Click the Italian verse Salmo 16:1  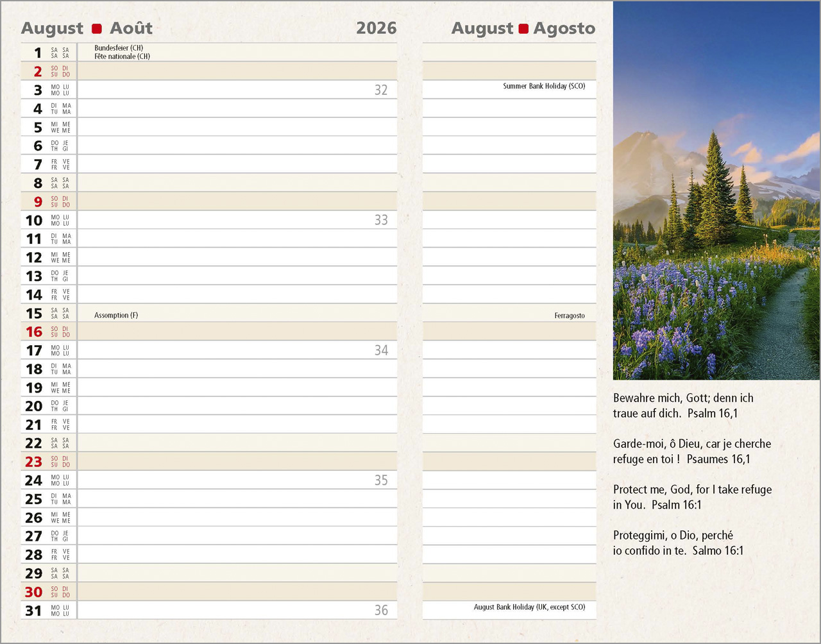pos(678,543)
